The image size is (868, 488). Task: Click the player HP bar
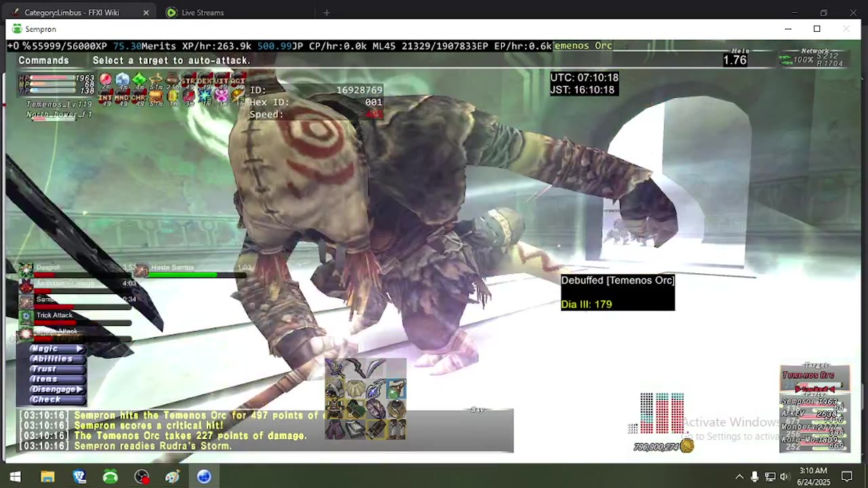click(x=53, y=77)
